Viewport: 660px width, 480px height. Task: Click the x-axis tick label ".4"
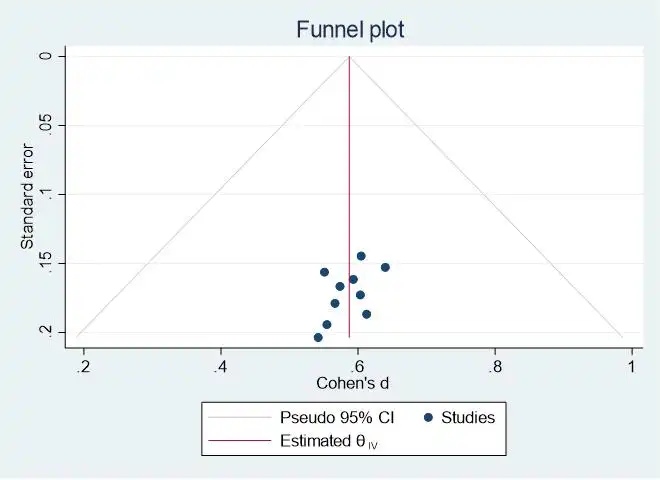click(x=220, y=366)
